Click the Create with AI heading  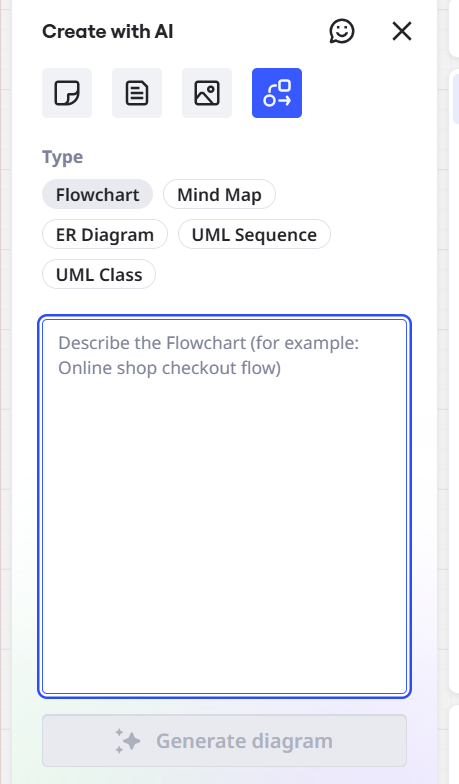108,32
